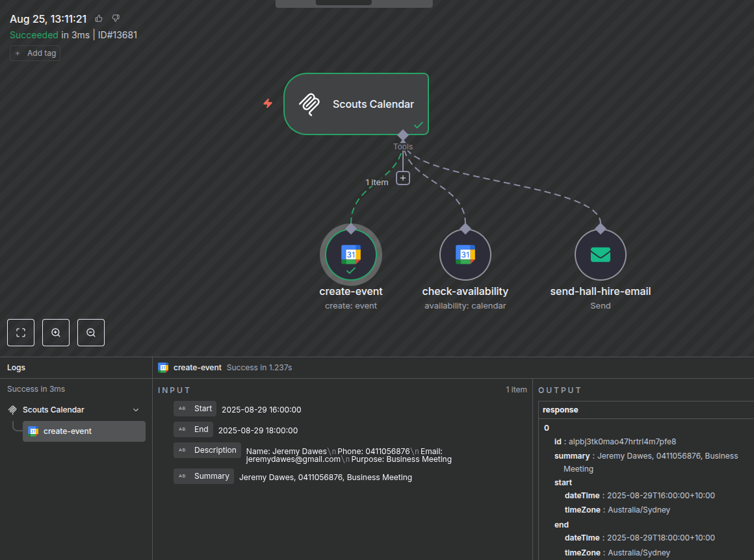This screenshot has width=754, height=560.
Task: Click the red lightning trigger icon
Action: click(268, 103)
